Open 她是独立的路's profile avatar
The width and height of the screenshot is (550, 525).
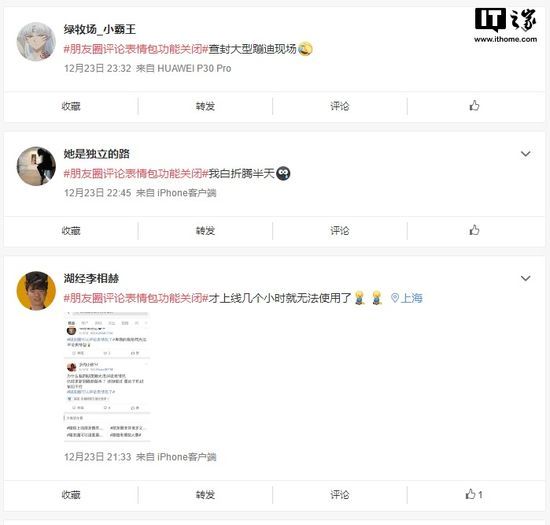click(x=36, y=166)
